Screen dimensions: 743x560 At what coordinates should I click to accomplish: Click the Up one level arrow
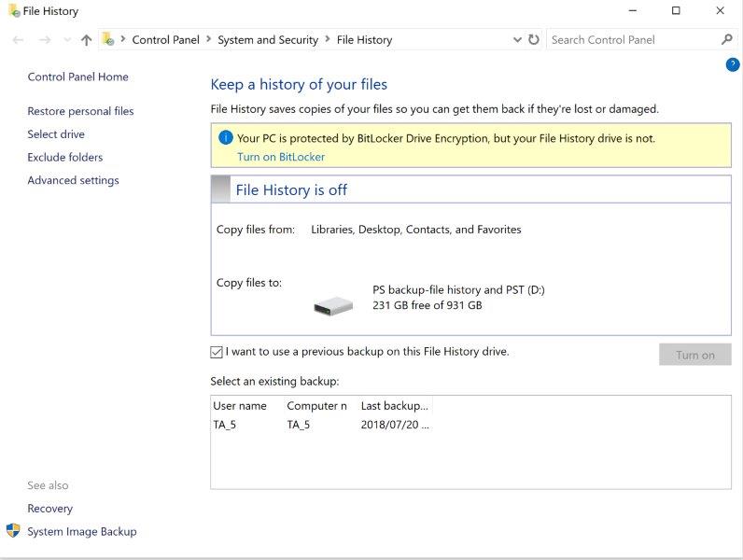[87, 40]
